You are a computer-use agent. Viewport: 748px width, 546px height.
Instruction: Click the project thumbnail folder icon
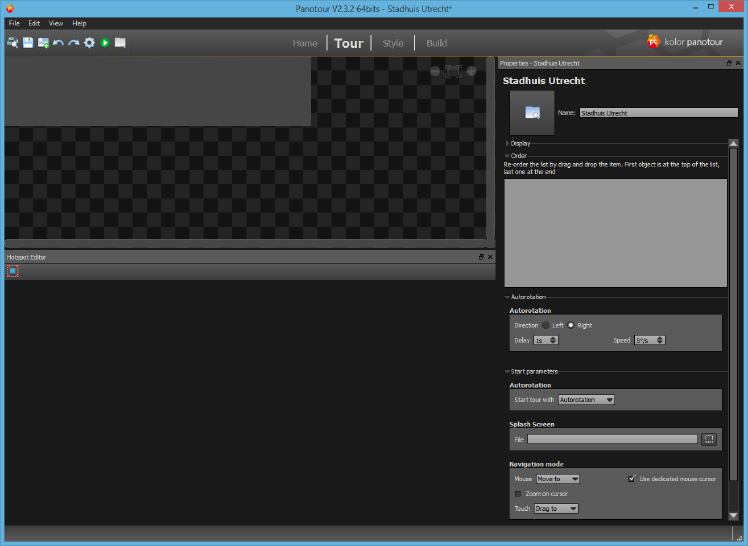[x=532, y=113]
